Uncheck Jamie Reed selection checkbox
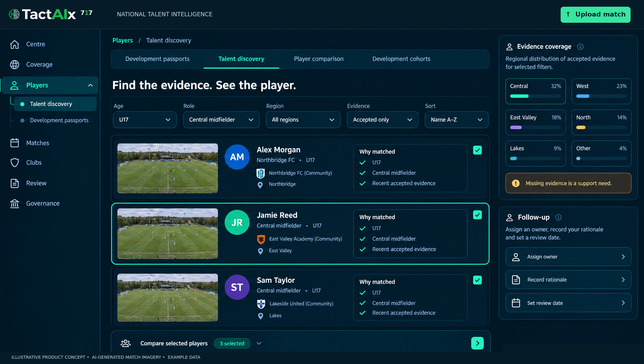The width and height of the screenshot is (644, 364). coord(477,215)
